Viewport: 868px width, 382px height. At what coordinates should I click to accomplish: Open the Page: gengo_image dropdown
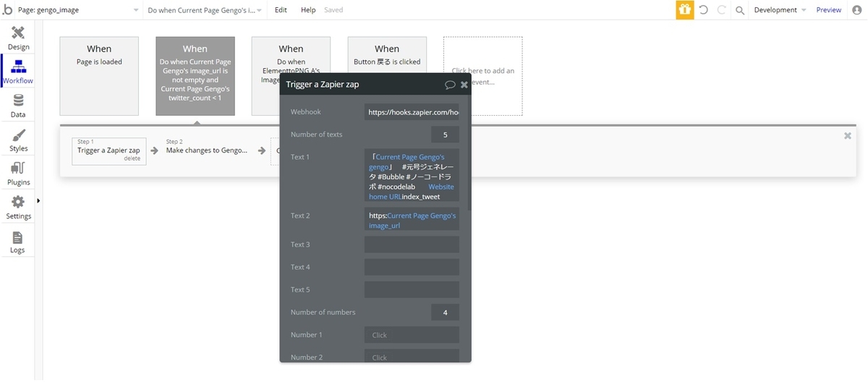tap(78, 10)
